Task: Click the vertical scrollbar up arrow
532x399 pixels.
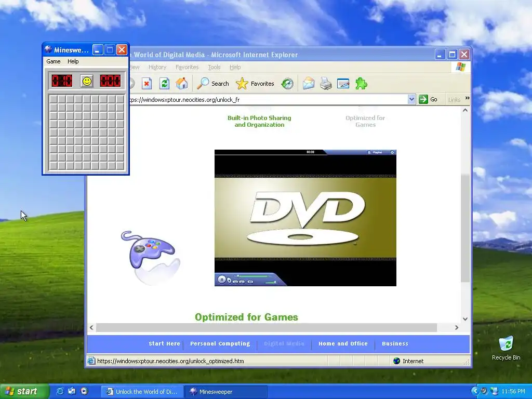Action: 465,110
